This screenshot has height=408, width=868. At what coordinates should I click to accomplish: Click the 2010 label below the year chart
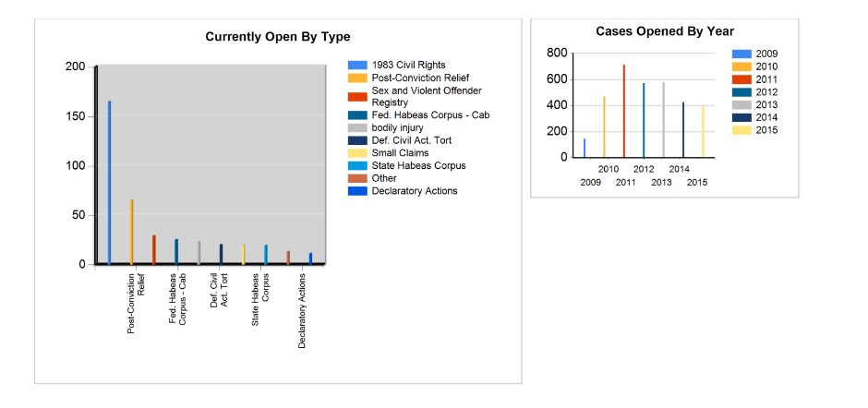(609, 169)
